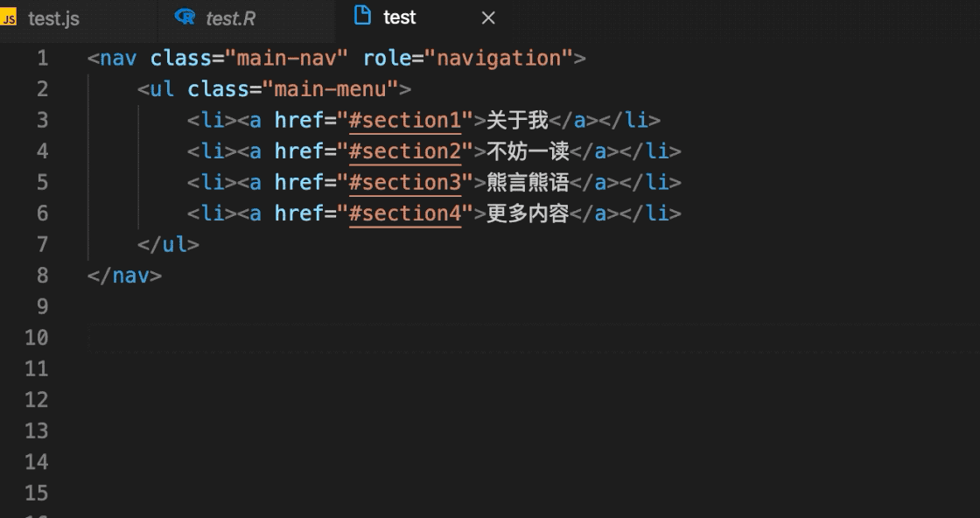Click line number 12 in the gutter
980x518 pixels.
pos(37,400)
